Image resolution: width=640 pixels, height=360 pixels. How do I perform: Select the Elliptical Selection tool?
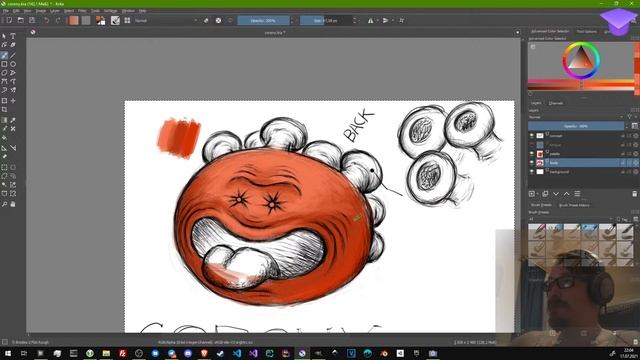(x=13, y=167)
